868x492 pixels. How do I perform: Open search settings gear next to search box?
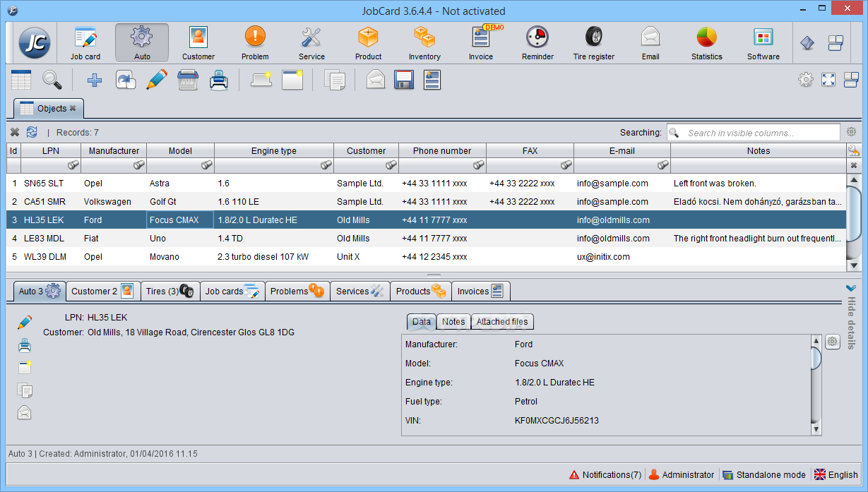851,132
